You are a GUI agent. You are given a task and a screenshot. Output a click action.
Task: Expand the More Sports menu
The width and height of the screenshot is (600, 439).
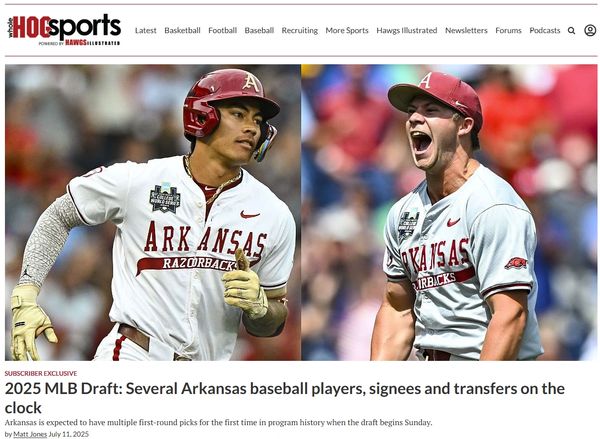point(347,30)
